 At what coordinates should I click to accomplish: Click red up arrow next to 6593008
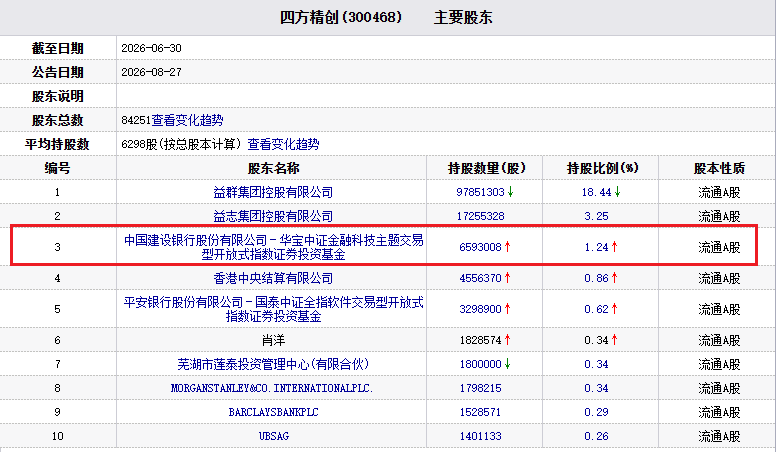508,247
